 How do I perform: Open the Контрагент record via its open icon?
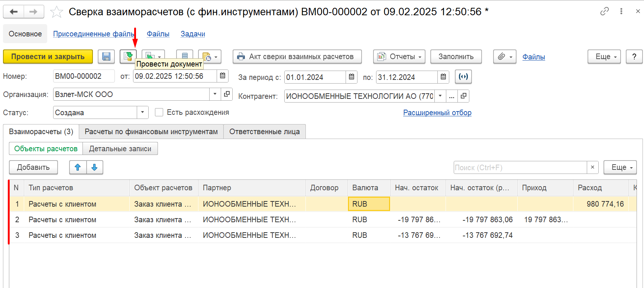[x=463, y=96]
